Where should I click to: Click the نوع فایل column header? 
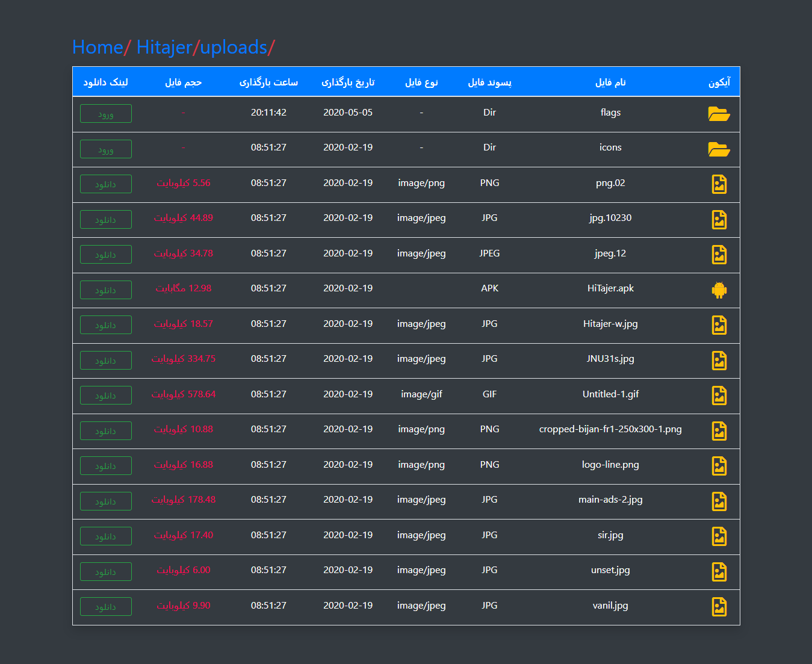point(421,82)
